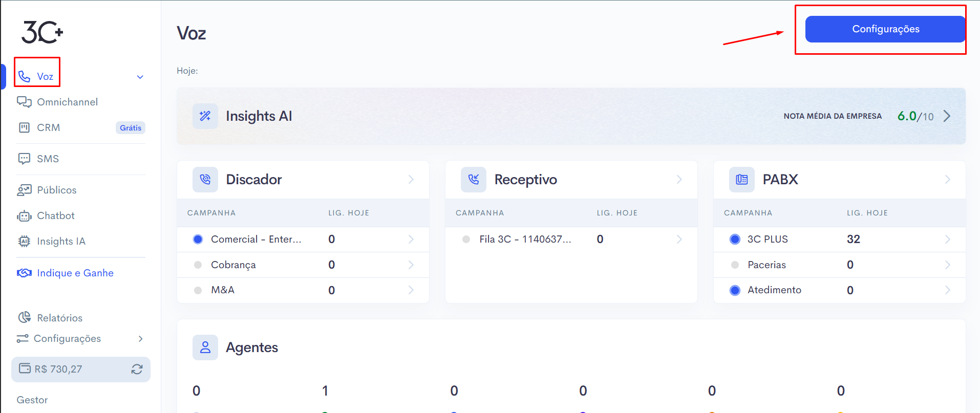
Task: Open Discador panel header chevron
Action: 411,180
